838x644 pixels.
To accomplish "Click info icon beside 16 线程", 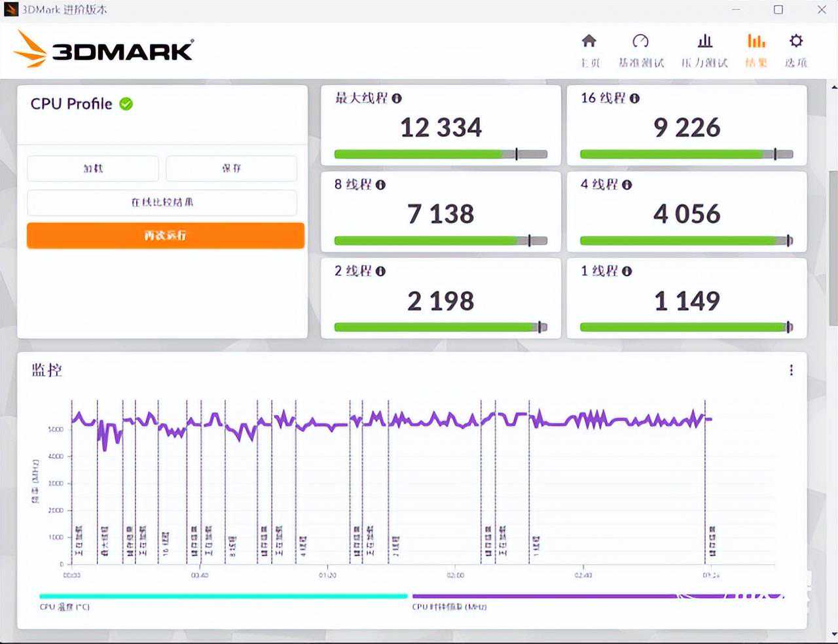I will point(634,99).
